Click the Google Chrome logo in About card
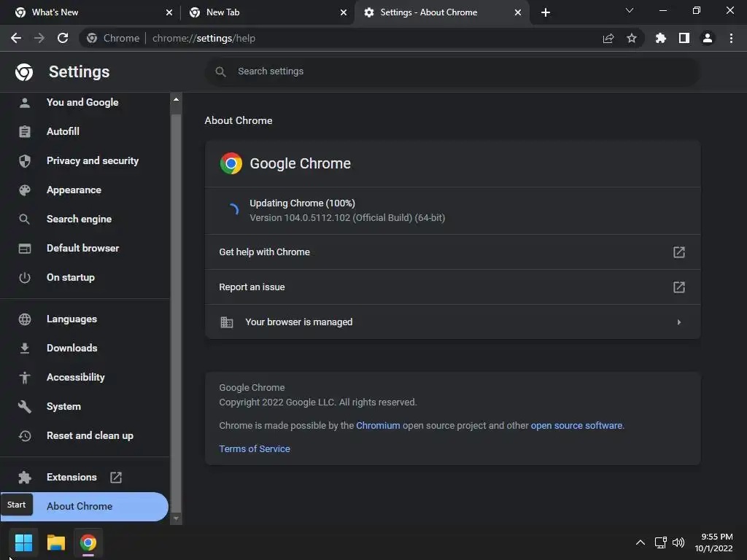The width and height of the screenshot is (747, 560). 231,163
